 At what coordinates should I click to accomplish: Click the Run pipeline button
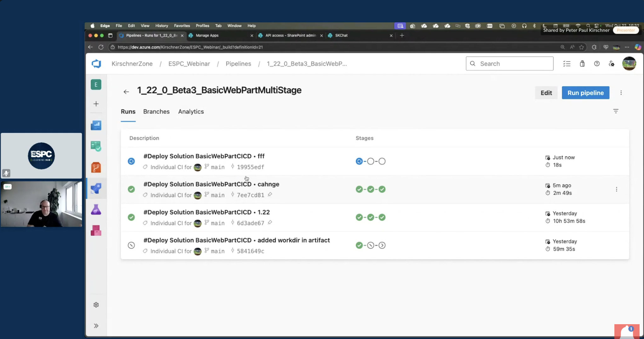coord(585,93)
